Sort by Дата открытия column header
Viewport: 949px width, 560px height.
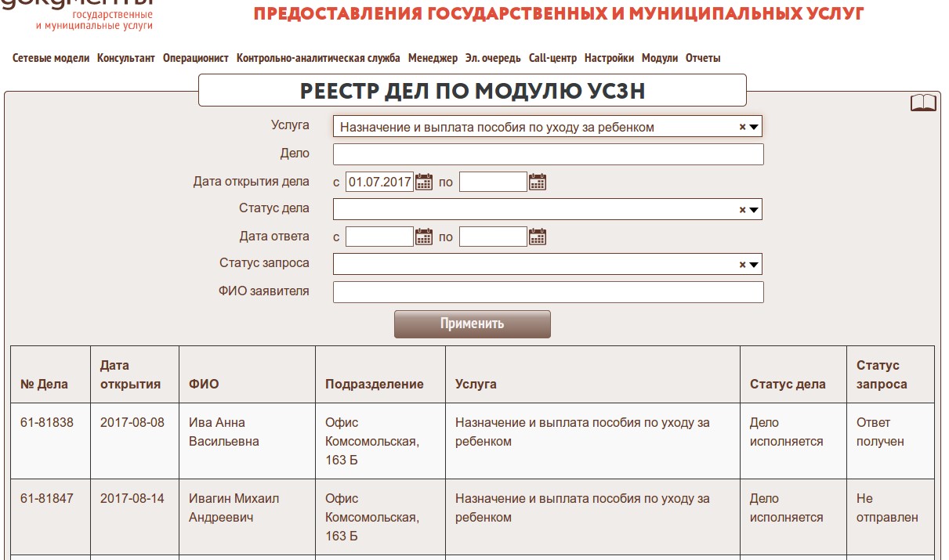(x=130, y=375)
